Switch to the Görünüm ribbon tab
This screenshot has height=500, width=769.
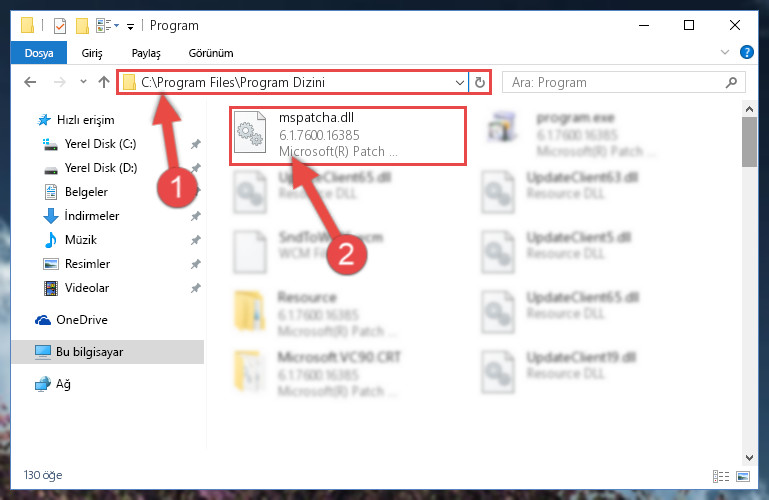pos(211,53)
